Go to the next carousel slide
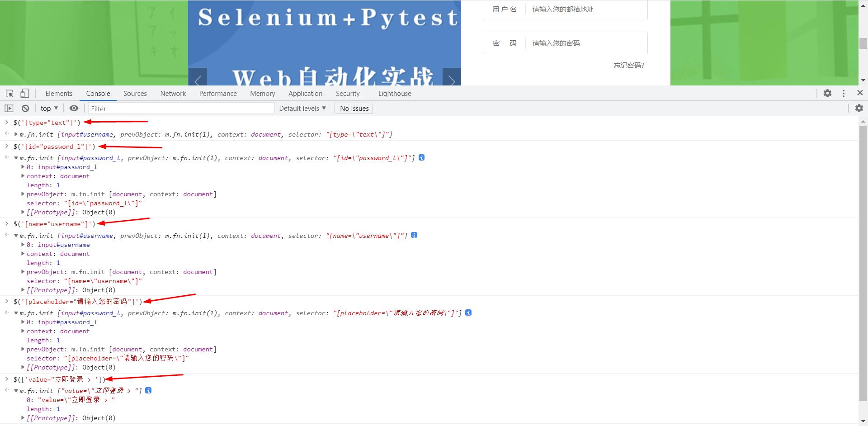868x426 pixels. coord(452,77)
